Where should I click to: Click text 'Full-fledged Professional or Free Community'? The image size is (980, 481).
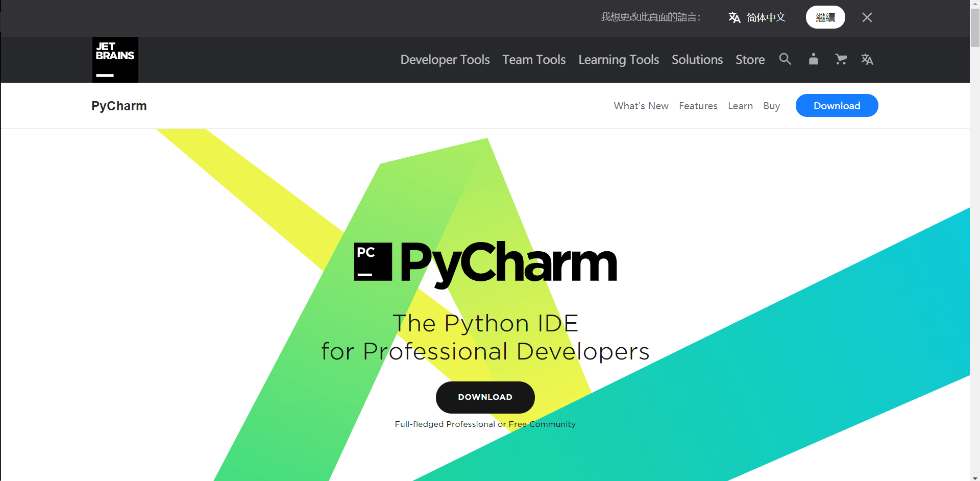pos(485,424)
